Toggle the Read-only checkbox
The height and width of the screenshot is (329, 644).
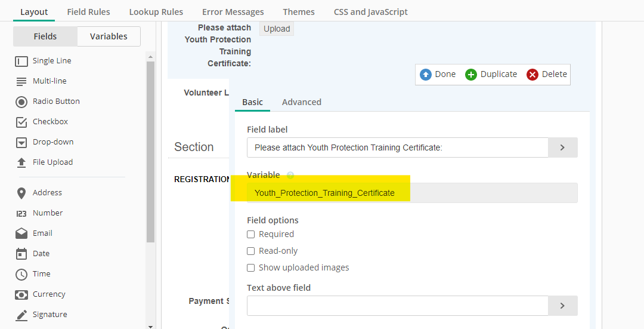[x=251, y=251]
